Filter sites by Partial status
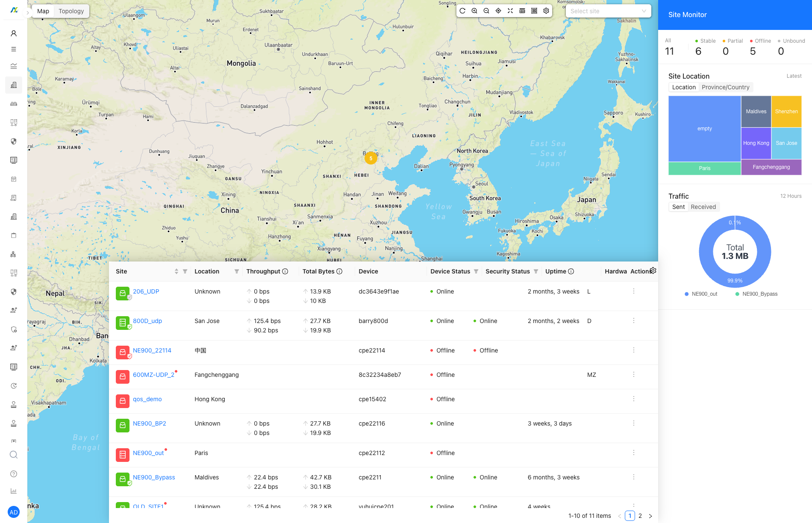This screenshot has height=523, width=812. coord(733,47)
